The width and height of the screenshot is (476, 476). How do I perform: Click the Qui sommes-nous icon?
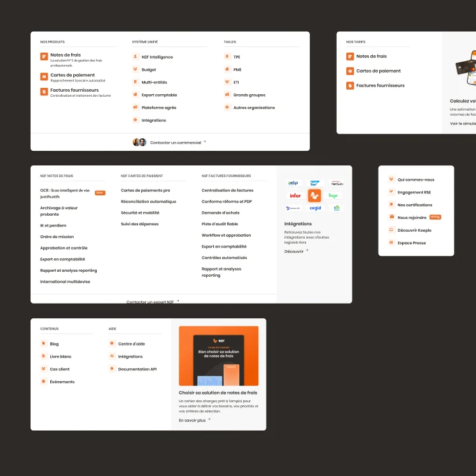[x=391, y=179]
